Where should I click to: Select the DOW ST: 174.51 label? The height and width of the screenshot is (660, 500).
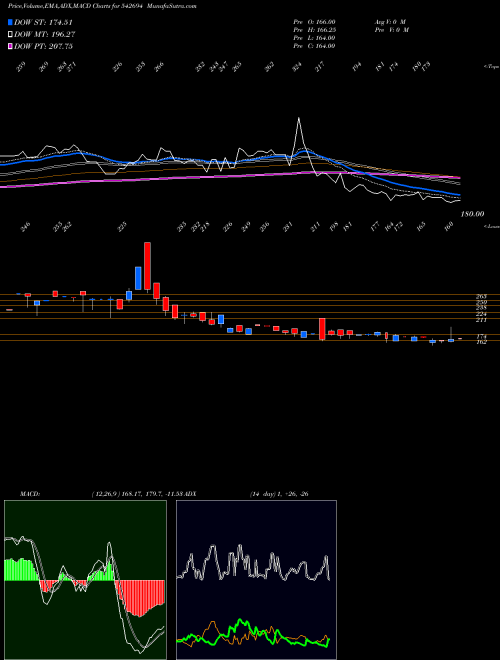pos(43,22)
